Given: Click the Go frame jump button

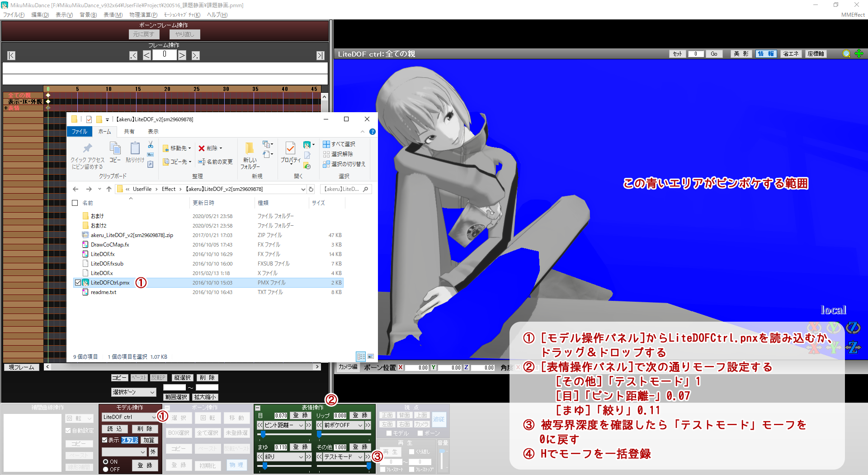Looking at the screenshot, I should pos(714,53).
